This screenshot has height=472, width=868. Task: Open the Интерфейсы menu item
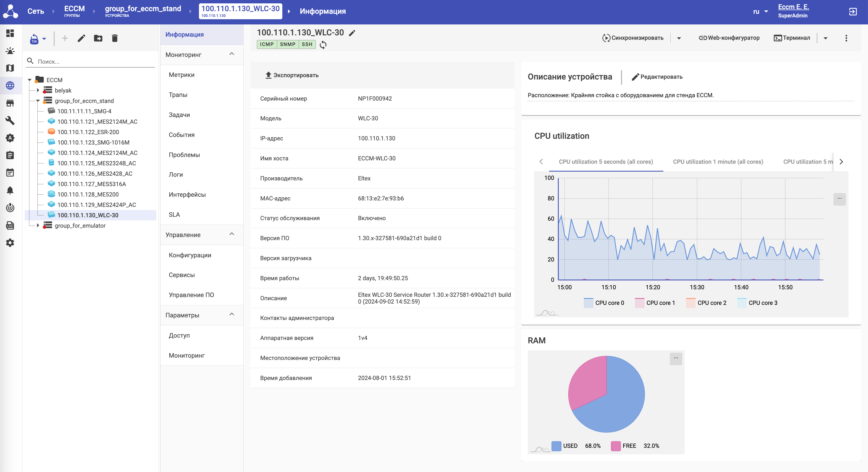[187, 194]
